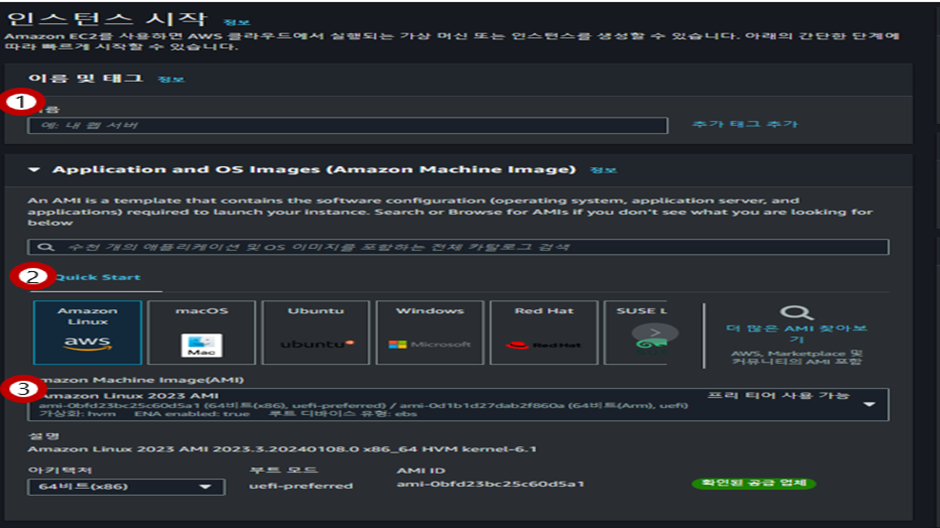940x528 pixels.
Task: Click the uefi-preferred boot mode value
Action: pyautogui.click(x=301, y=486)
